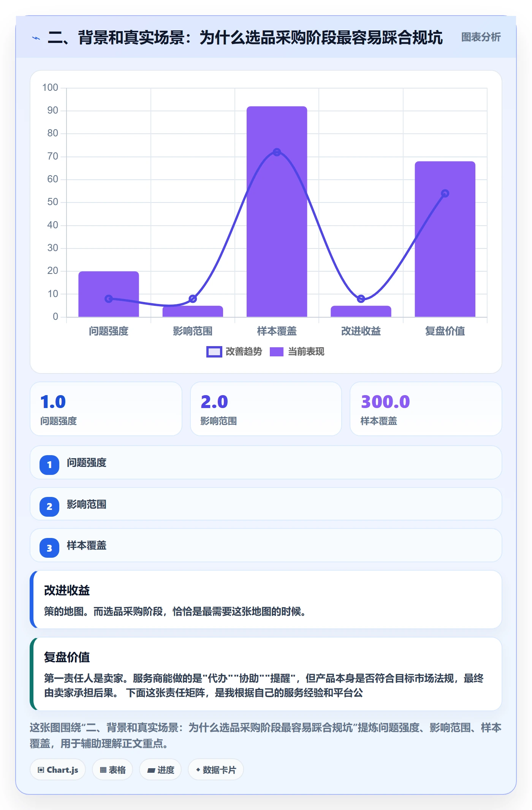Click the bar above 复盘价值 in the chart

[445, 239]
